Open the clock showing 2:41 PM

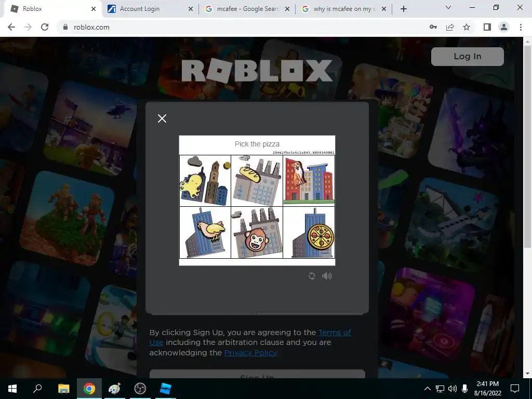(x=487, y=389)
